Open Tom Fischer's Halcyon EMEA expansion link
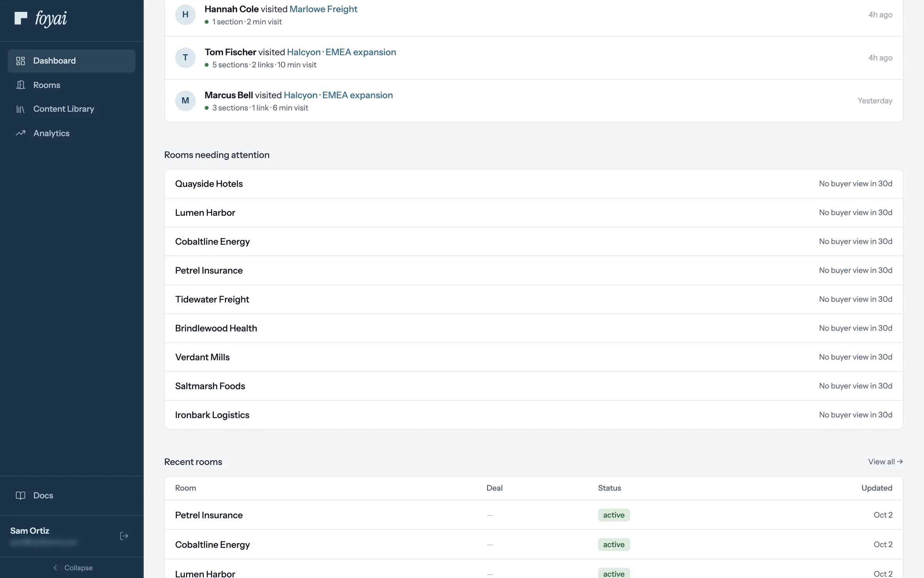924x578 pixels. click(x=341, y=52)
